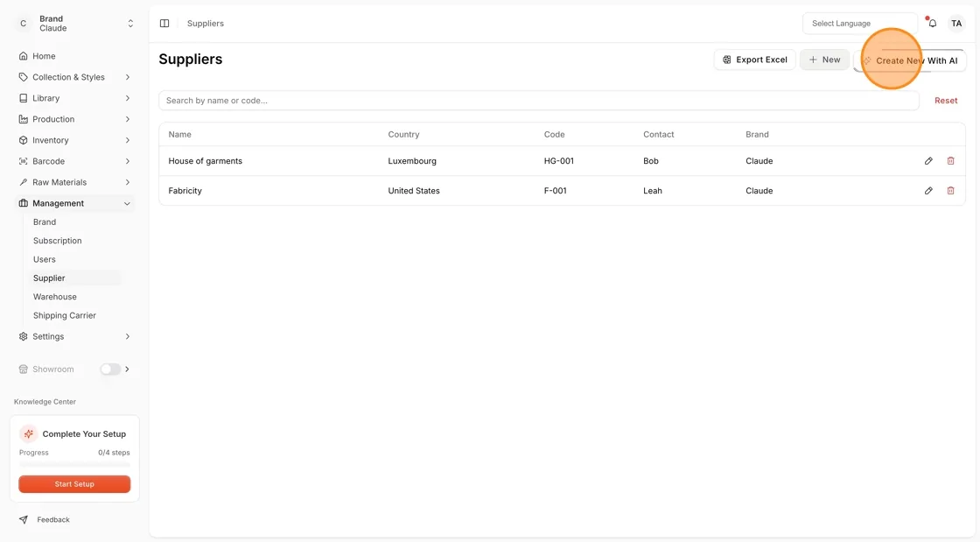Image resolution: width=980 pixels, height=542 pixels.
Task: Click the Start Setup button
Action: (74, 484)
